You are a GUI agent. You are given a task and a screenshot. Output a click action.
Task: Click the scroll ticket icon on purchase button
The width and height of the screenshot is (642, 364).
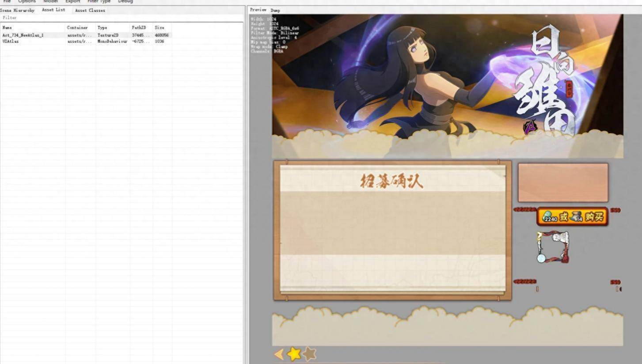pyautogui.click(x=576, y=217)
